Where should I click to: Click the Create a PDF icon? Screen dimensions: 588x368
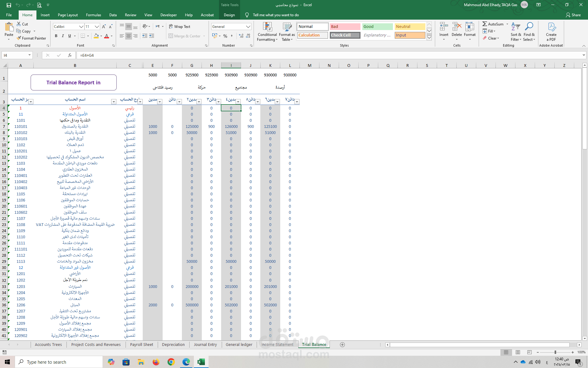[551, 27]
